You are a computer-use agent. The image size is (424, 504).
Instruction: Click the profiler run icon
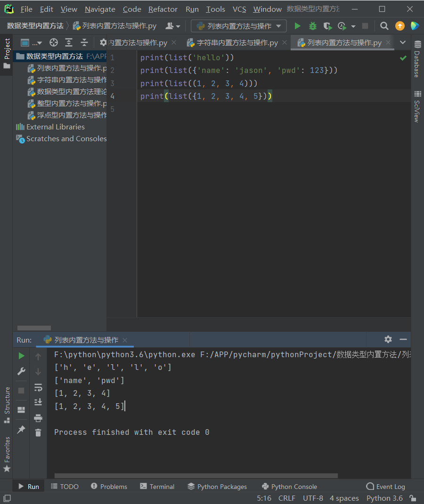[342, 26]
